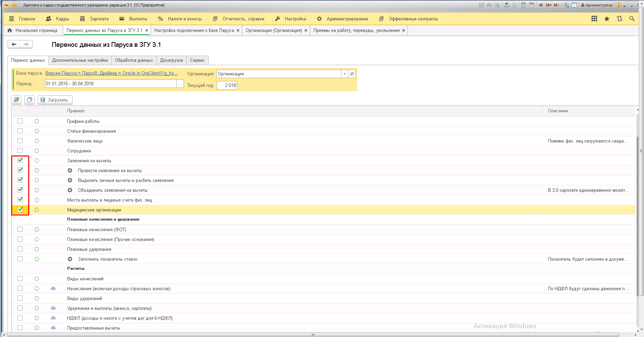Screen dimensions: 644x337
Task: Click the uncheck-all rules icon button
Action: [30, 100]
